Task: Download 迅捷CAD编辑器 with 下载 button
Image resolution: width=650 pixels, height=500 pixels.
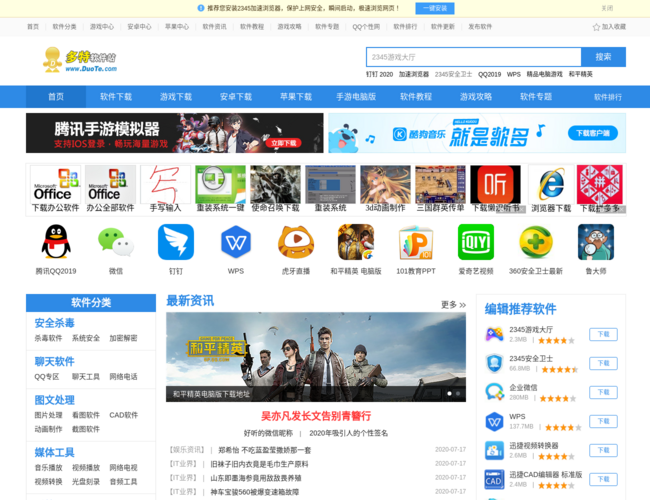Action: pos(603,479)
